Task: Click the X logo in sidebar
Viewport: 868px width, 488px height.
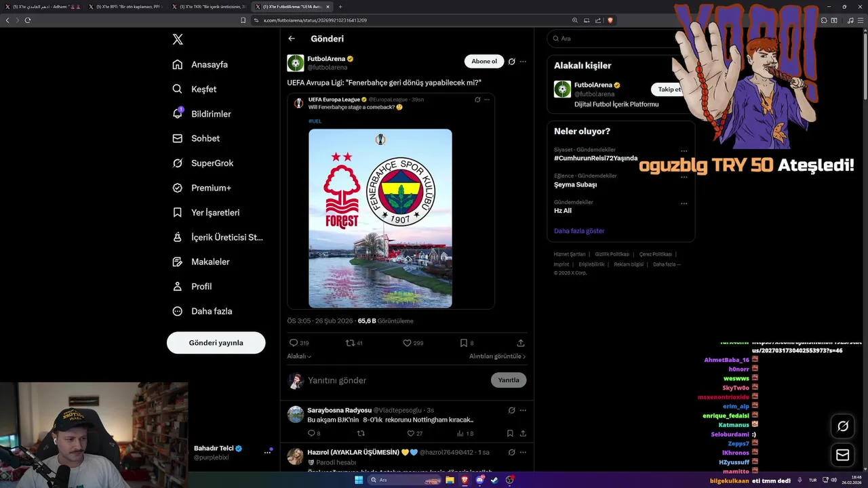Action: coord(178,39)
